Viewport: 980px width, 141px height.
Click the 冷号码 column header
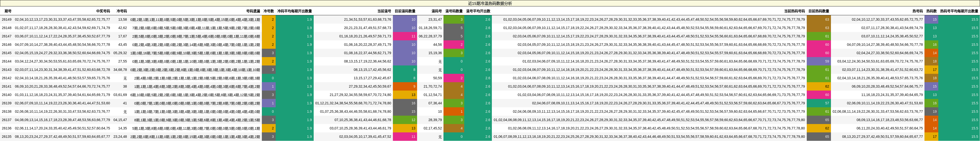tap(121, 11)
